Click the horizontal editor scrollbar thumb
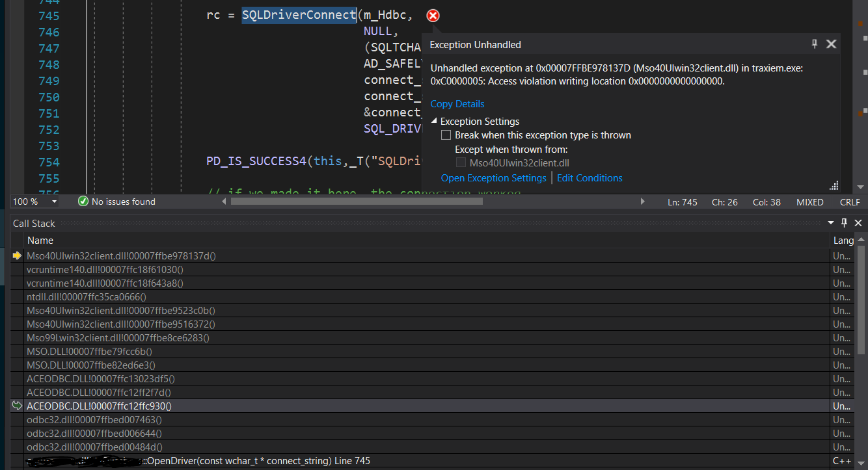The width and height of the screenshot is (868, 470). pyautogui.click(x=357, y=202)
